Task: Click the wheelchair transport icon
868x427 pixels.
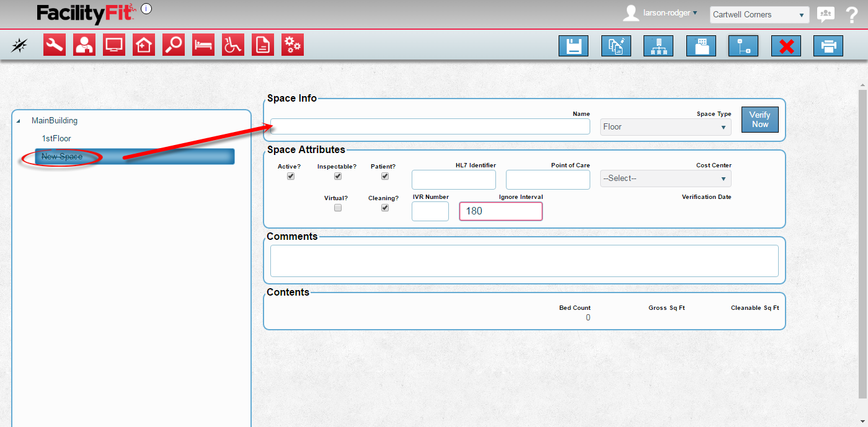Action: pyautogui.click(x=233, y=45)
